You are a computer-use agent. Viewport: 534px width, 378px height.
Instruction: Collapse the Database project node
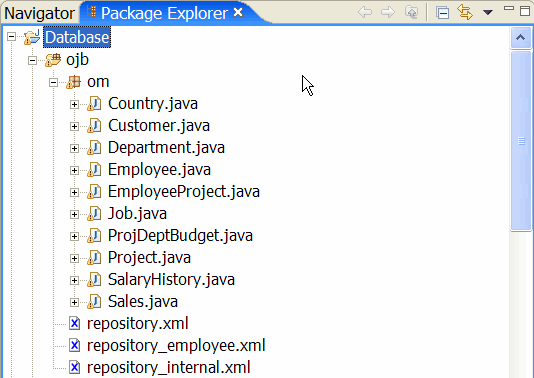coord(12,36)
